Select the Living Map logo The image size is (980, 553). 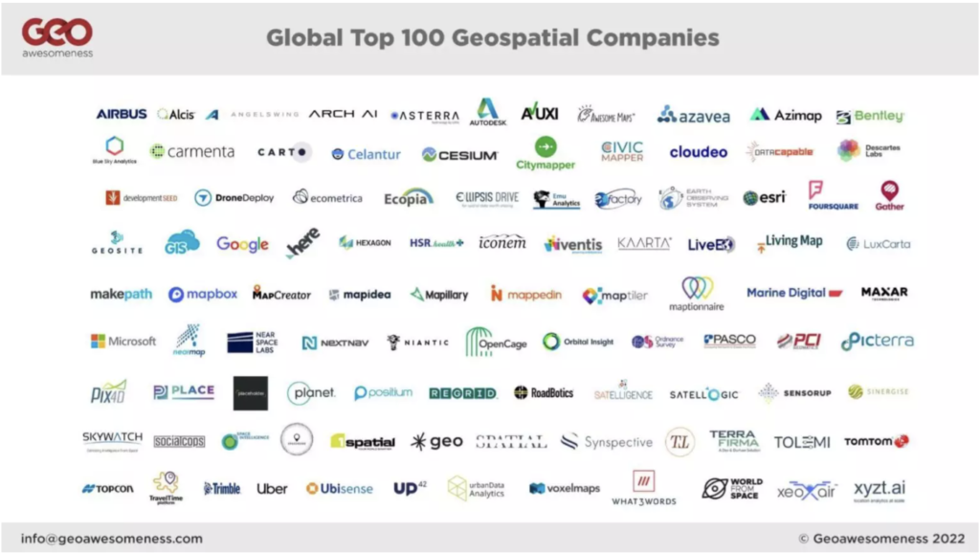[x=789, y=243]
